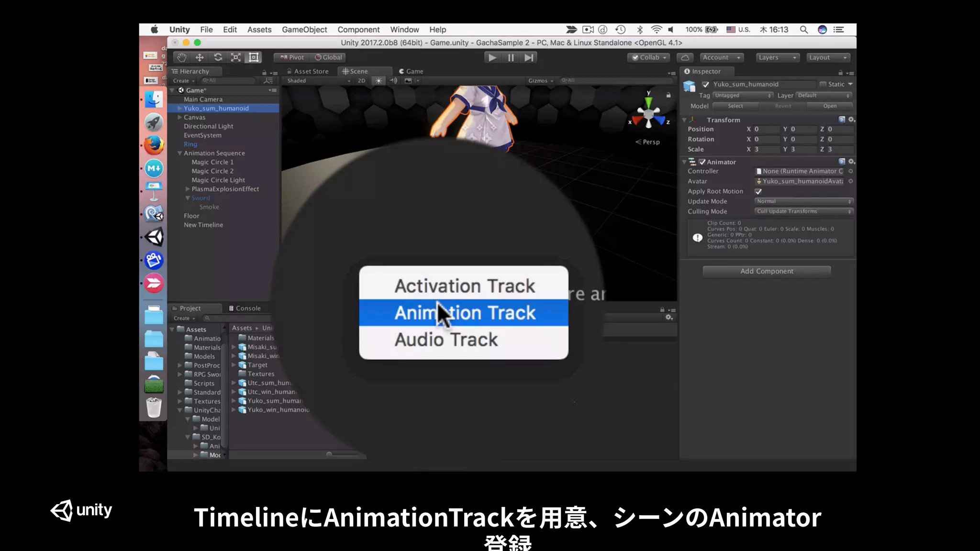Screen dimensions: 980x551
Task: Click Create in Hierarchy panel
Action: click(184, 81)
